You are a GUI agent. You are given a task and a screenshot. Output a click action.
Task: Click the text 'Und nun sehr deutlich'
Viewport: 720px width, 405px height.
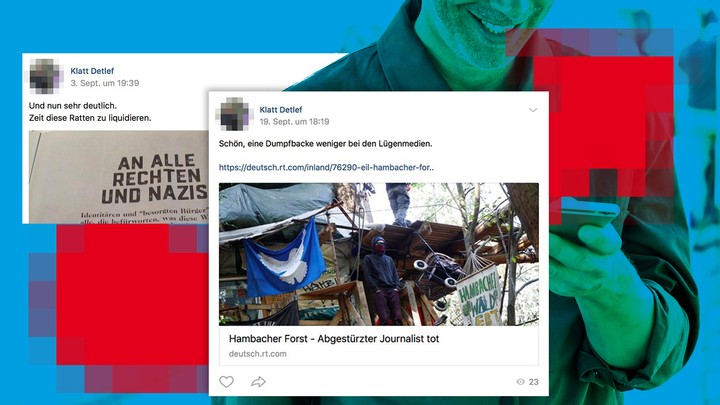click(x=73, y=106)
